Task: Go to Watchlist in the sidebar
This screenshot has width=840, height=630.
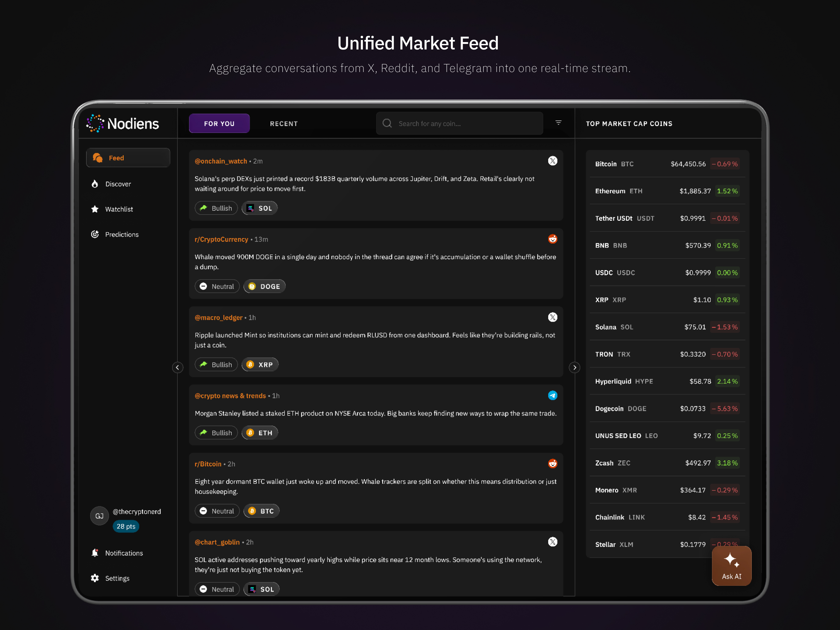Action: pyautogui.click(x=112, y=209)
